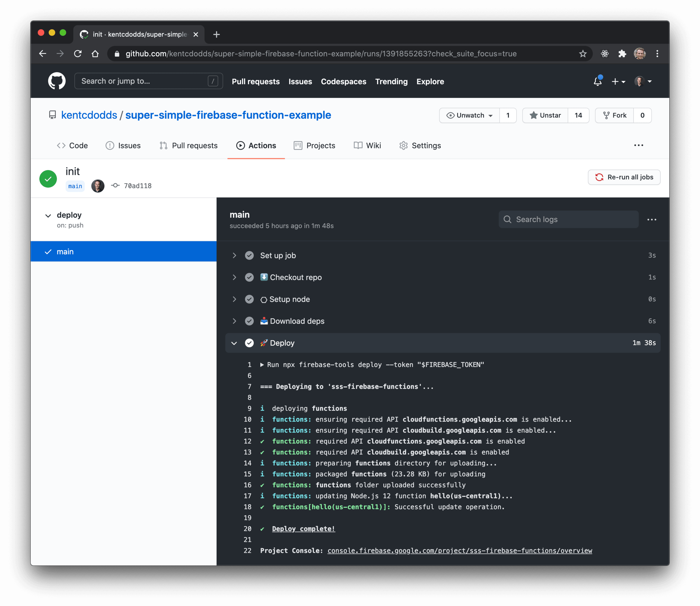Expand the Set up job step
Viewport: 700px width, 606px height.
coord(234,255)
